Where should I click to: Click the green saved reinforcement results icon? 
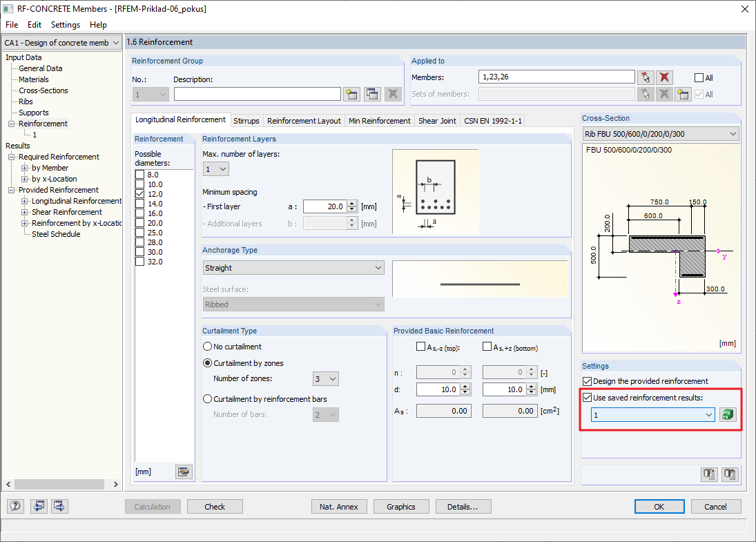[x=728, y=415]
